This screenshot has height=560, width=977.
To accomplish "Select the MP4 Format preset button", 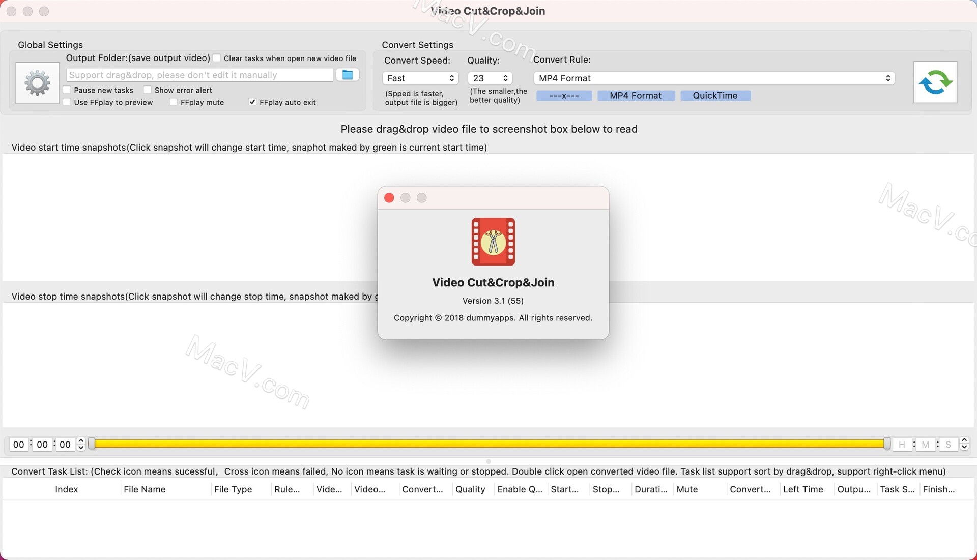I will (x=636, y=95).
